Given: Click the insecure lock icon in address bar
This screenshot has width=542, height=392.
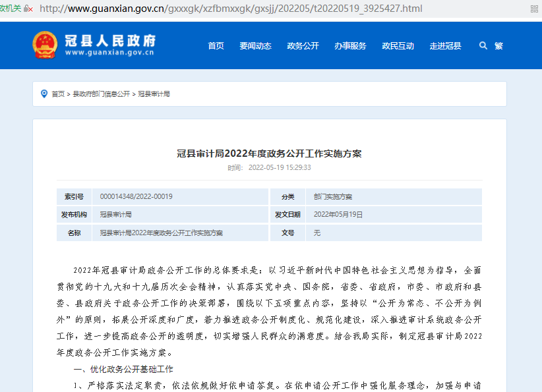Looking at the screenshot, I should tap(28, 9).
